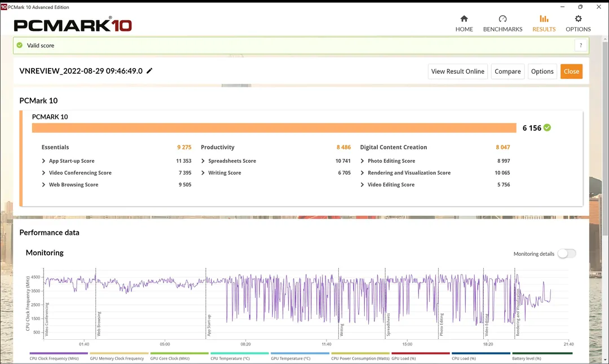Expand Spreadsheets Score row
The image size is (609, 364).
click(x=204, y=161)
